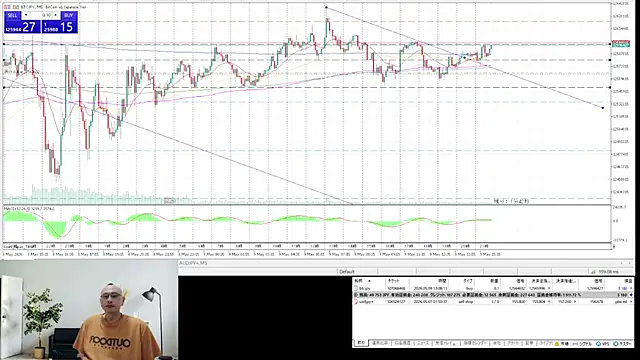The height and width of the screenshot is (360, 640).
Task: Select the btcjpy buy position row
Action: tap(493, 288)
